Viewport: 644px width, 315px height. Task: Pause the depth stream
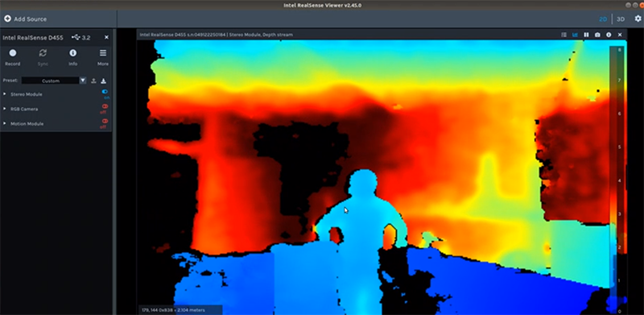(586, 35)
